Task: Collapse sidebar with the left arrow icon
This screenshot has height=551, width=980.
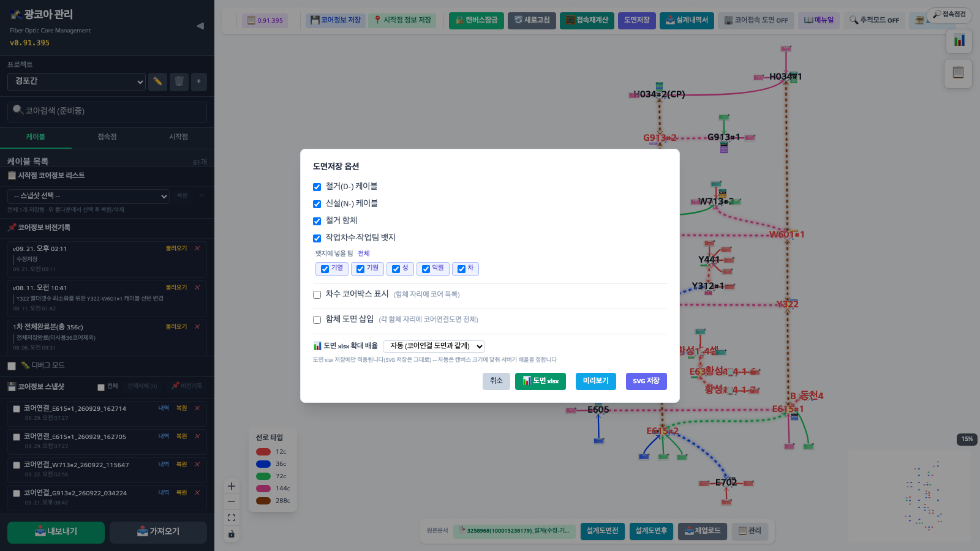Action: point(200,26)
